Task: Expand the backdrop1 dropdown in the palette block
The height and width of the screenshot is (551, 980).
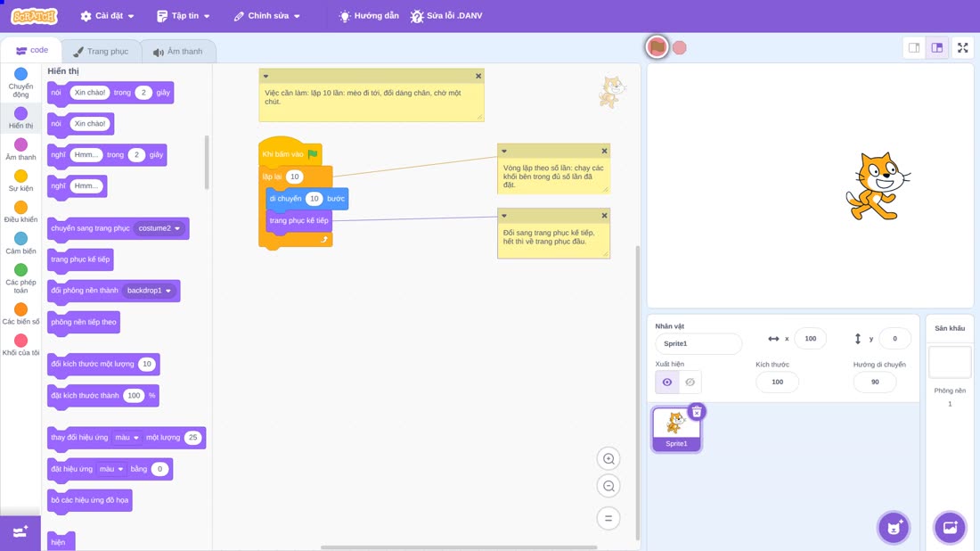Action: pyautogui.click(x=149, y=291)
